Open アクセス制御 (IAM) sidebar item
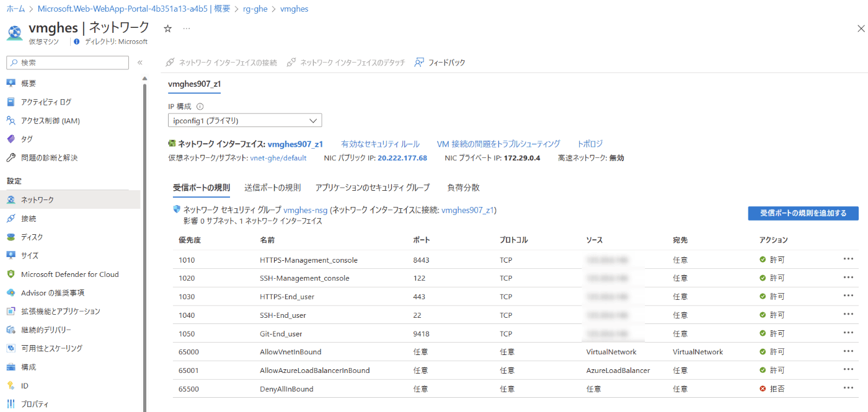Viewport: 868px width, 412px height. [50, 120]
